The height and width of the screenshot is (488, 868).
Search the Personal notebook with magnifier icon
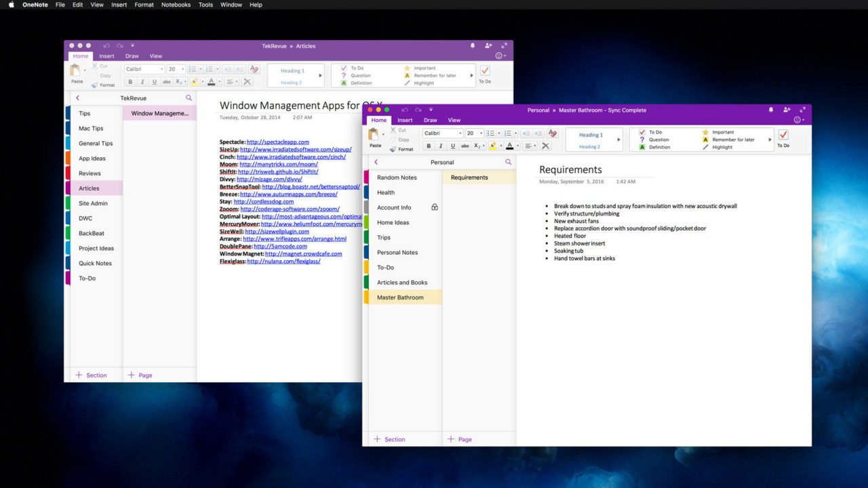coord(509,163)
